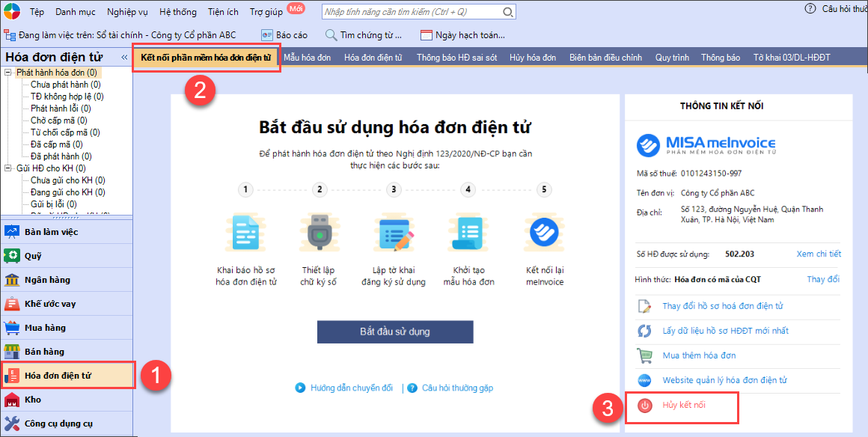The height and width of the screenshot is (437, 868).
Task: Click the Bắt đầu sử dụng button
Action: (395, 331)
